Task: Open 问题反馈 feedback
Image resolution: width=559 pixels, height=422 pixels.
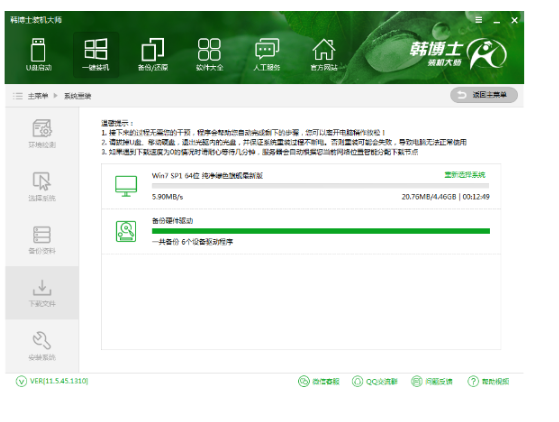Action: (431, 381)
